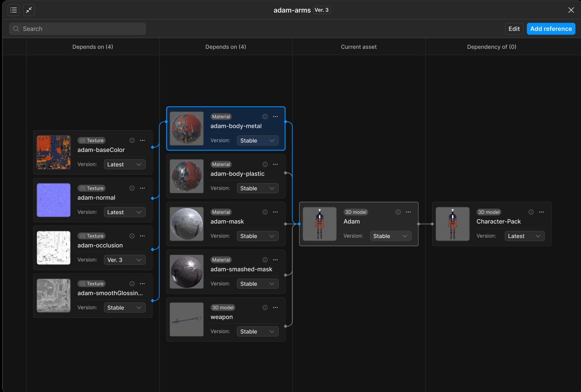Click the Edit button
The height and width of the screenshot is (392, 581).
(x=514, y=29)
